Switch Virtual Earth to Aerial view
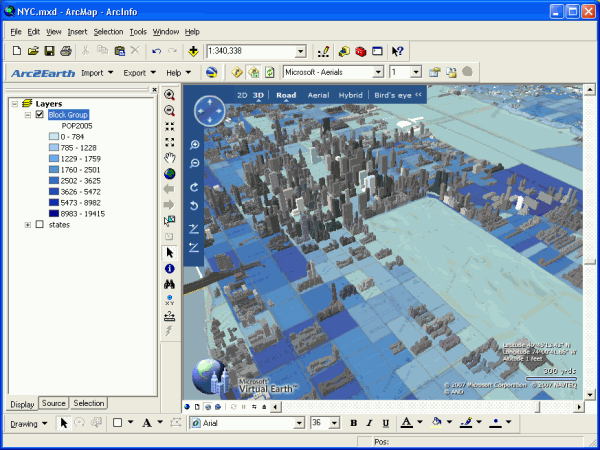The image size is (600, 450). coord(318,95)
